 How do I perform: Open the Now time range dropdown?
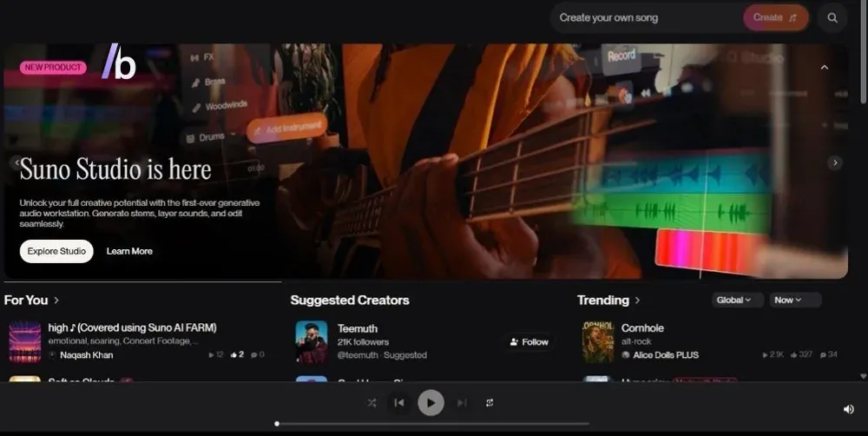point(795,300)
